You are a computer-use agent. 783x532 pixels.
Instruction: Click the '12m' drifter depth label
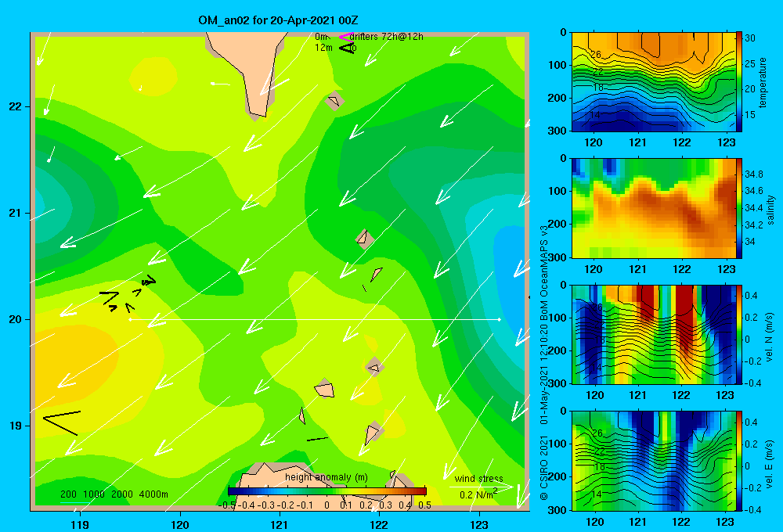[323, 48]
